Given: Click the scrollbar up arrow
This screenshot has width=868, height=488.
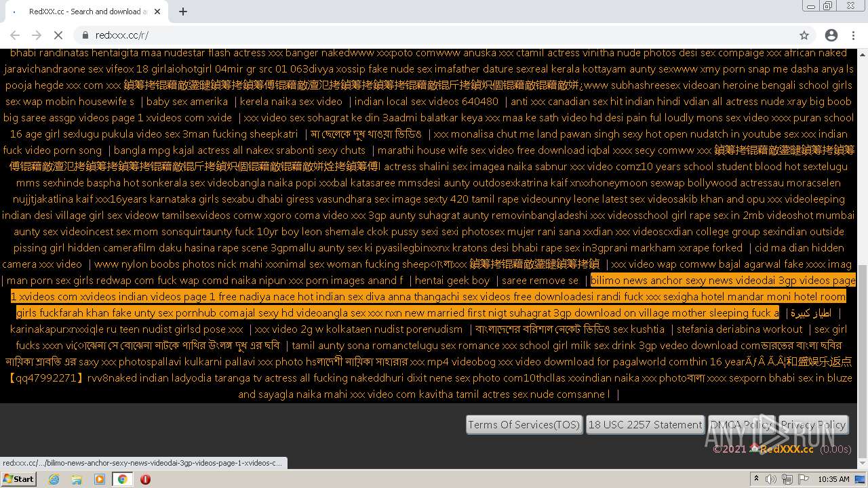Looking at the screenshot, I should tap(863, 54).
